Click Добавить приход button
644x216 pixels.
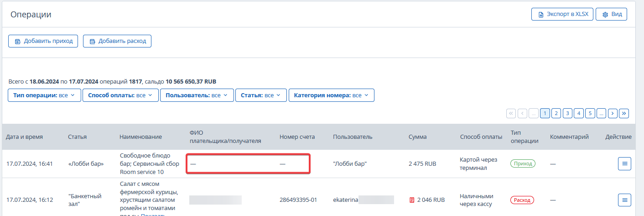coord(43,41)
